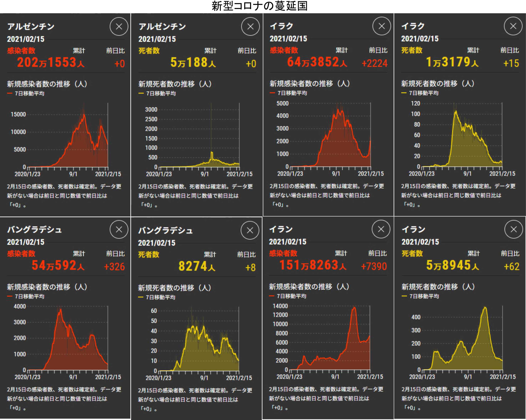Click the バングラデシュ heading in infections panel
This screenshot has width=526, height=420.
coord(34,229)
